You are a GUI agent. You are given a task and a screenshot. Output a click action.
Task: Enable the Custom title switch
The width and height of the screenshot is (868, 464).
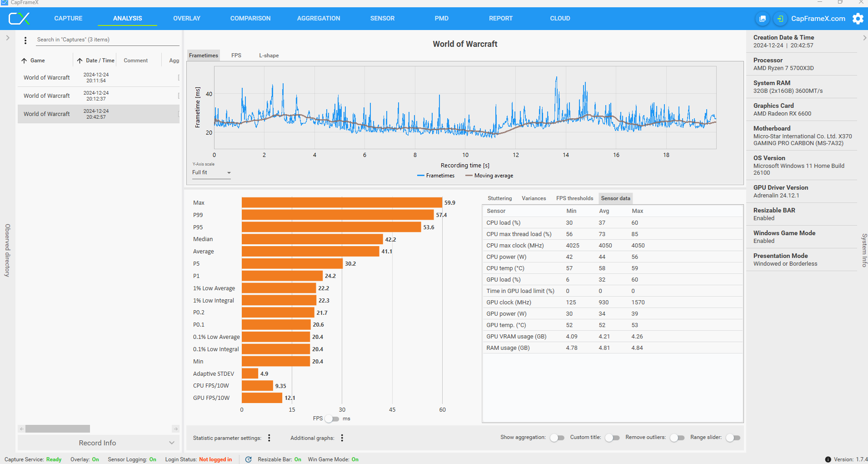[x=612, y=438]
